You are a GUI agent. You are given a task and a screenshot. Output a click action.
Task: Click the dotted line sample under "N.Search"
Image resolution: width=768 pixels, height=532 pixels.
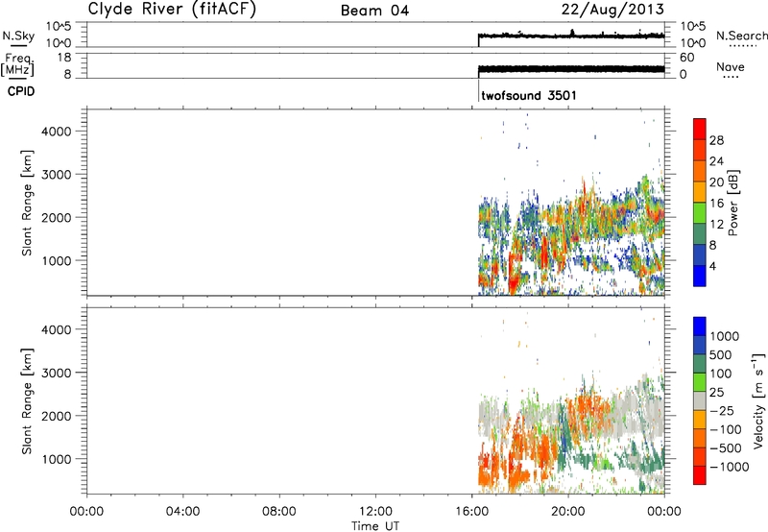(742, 45)
